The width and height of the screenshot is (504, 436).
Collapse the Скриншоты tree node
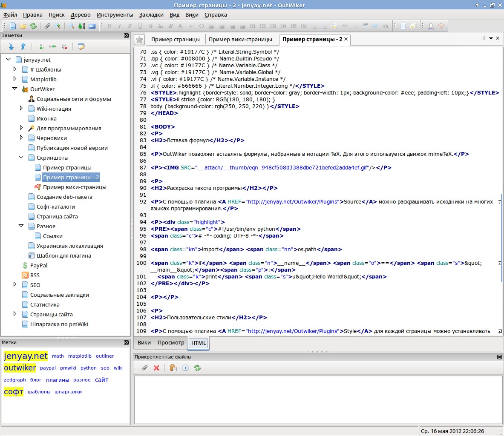coord(21,158)
